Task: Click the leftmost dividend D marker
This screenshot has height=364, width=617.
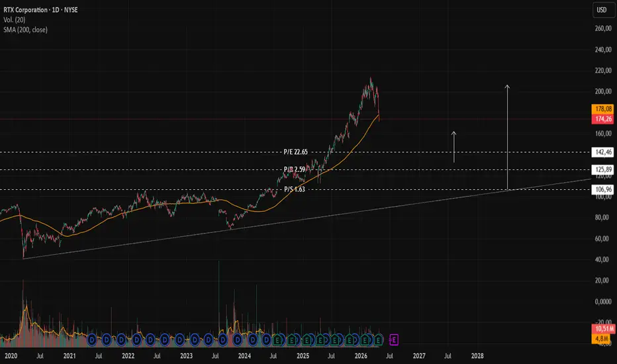Action: tap(92, 340)
